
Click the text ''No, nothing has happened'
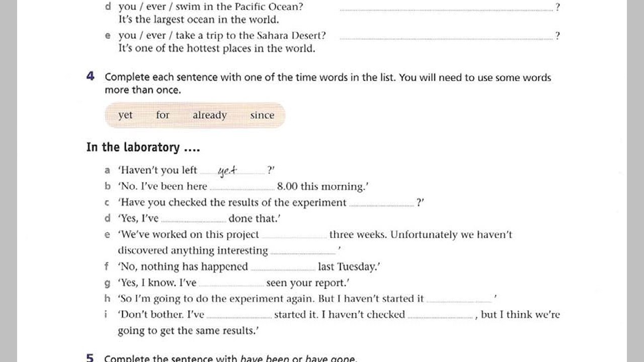pos(183,267)
